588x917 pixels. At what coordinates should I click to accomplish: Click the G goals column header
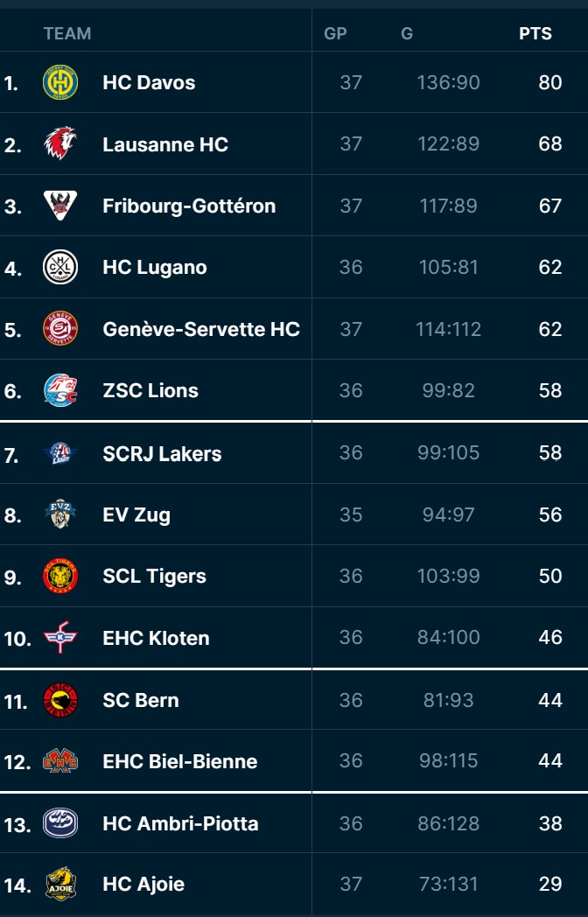[407, 34]
